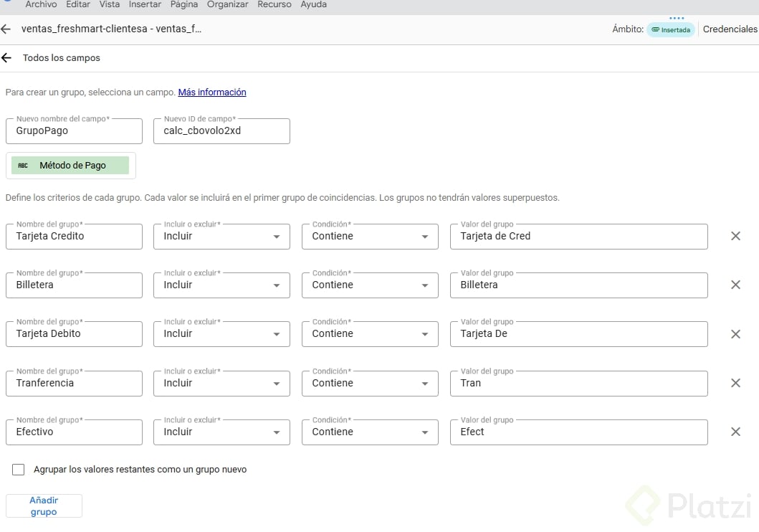Open the Insertar menu
The image size is (759, 532).
145,4
